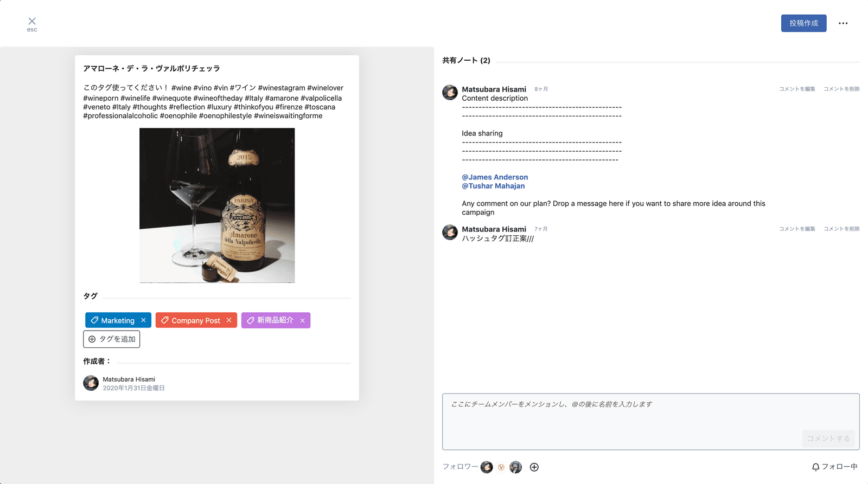This screenshot has width=868, height=484.
Task: Remove the Company Post tag
Action: click(x=229, y=320)
